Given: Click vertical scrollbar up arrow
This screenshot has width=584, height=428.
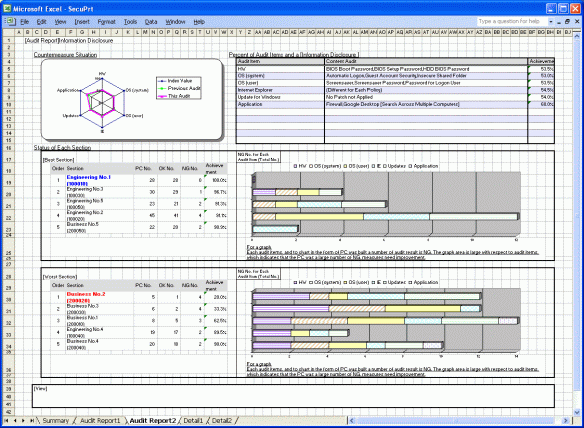Looking at the screenshot, I should click(x=577, y=36).
